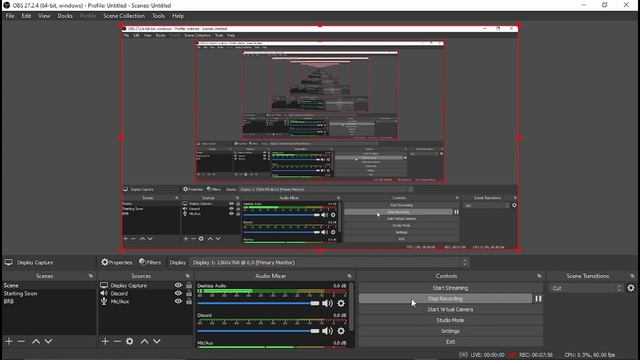The width and height of the screenshot is (640, 360).
Task: Open the Cut transition dropdown
Action: pyautogui.click(x=586, y=288)
